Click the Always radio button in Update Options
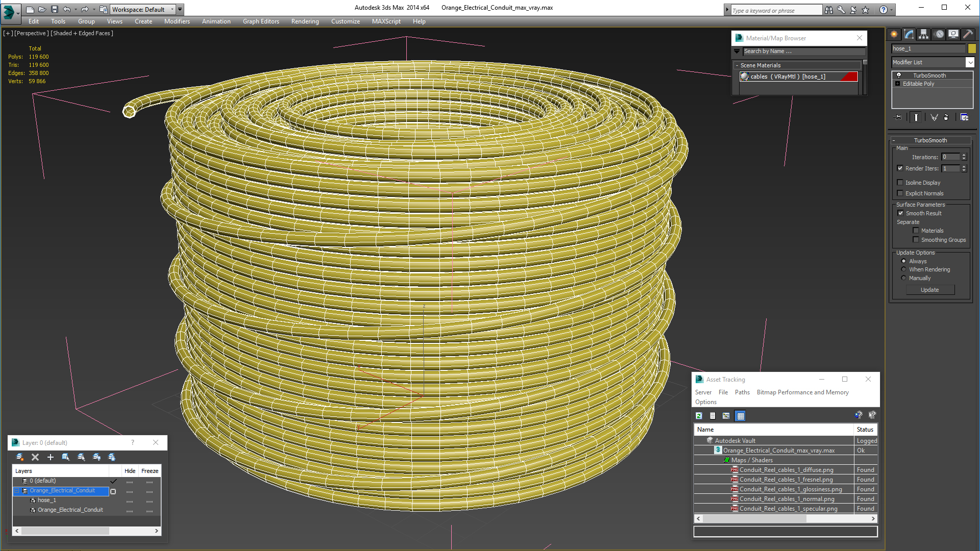The image size is (980, 551). [903, 261]
